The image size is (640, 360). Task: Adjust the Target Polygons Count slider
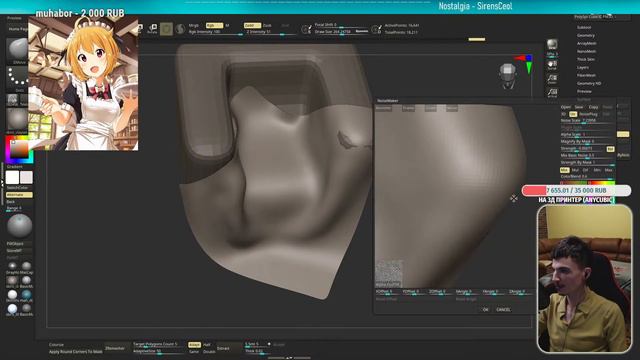pyautogui.click(x=157, y=344)
